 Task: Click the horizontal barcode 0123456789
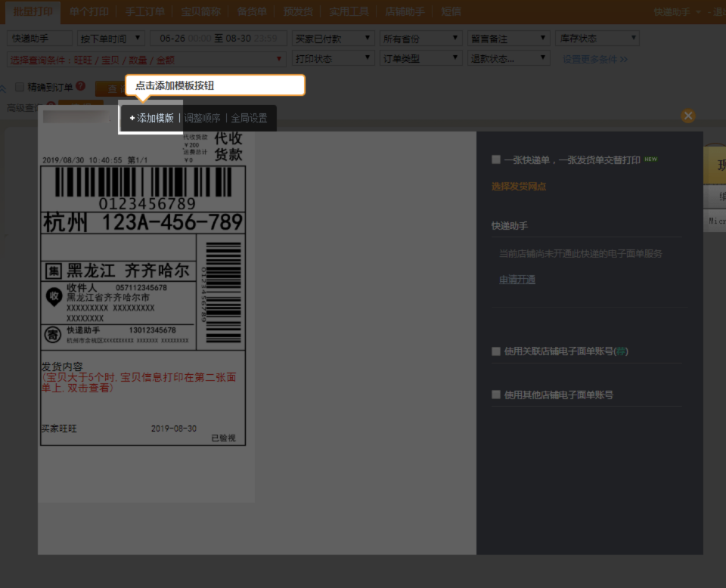click(143, 188)
